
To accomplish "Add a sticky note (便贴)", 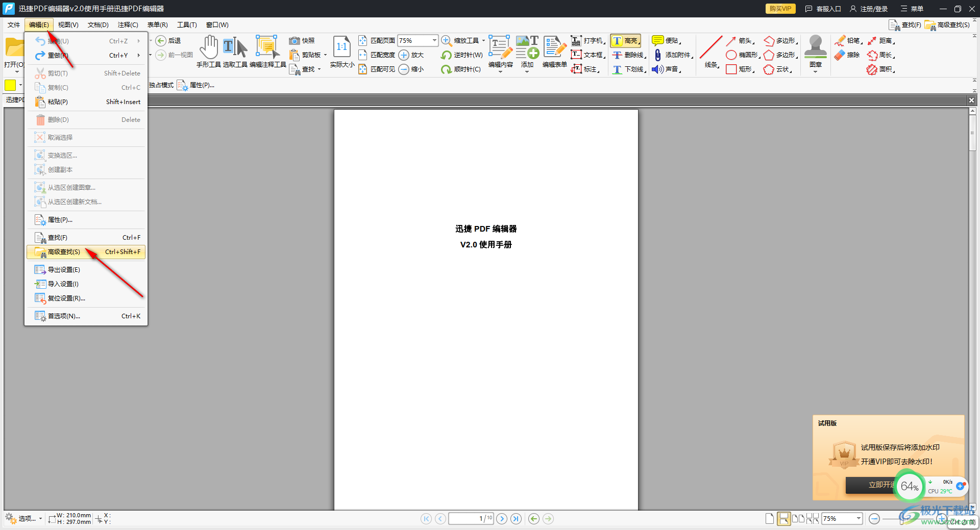I will [667, 40].
